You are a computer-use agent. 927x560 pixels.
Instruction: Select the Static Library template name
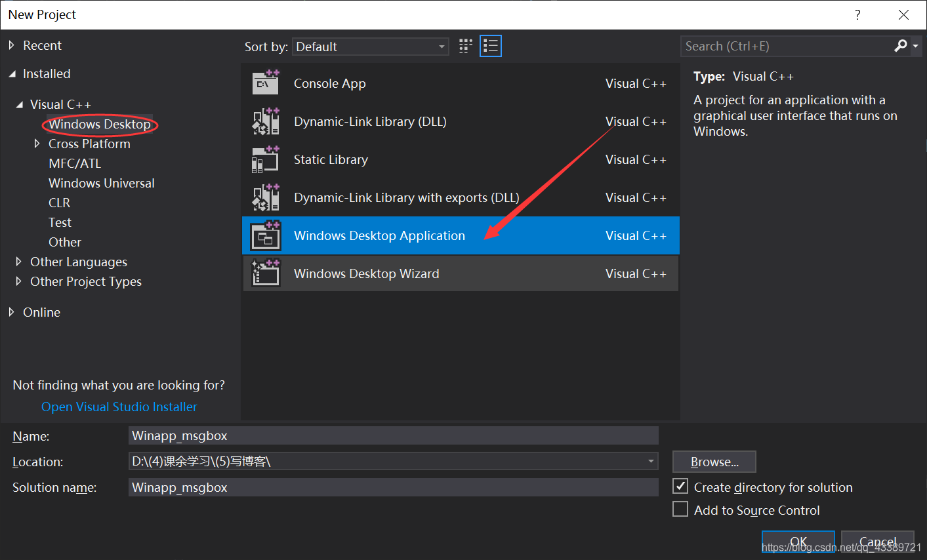pyautogui.click(x=331, y=159)
